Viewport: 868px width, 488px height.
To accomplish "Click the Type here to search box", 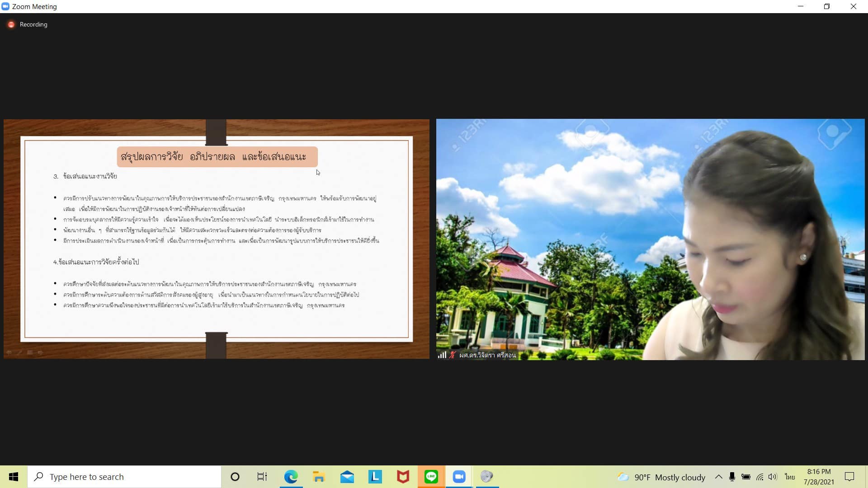I will coord(124,477).
